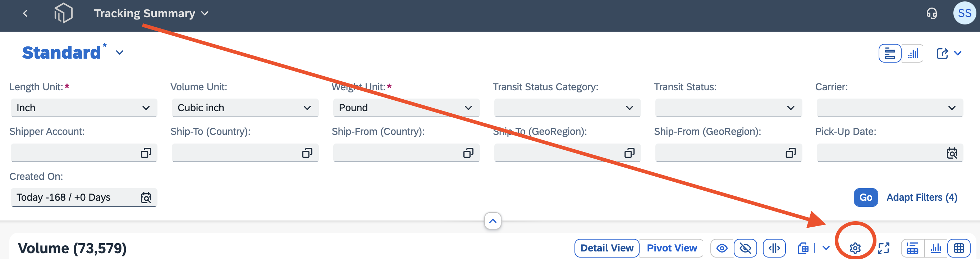Open Pick-Up Date calendar picker
The height and width of the screenshot is (259, 980).
(952, 153)
